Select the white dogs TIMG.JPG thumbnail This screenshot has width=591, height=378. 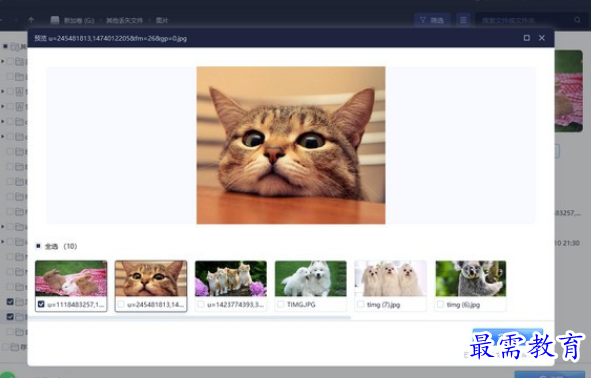pos(311,279)
